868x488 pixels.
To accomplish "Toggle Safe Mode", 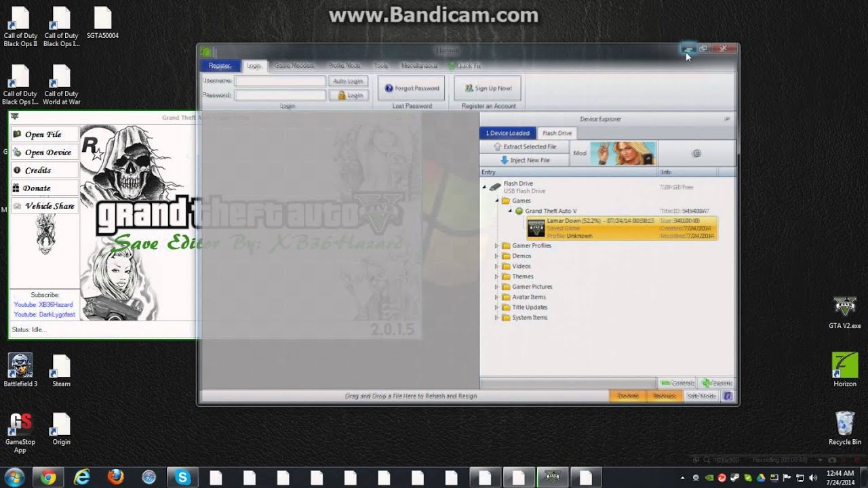I will (x=701, y=396).
